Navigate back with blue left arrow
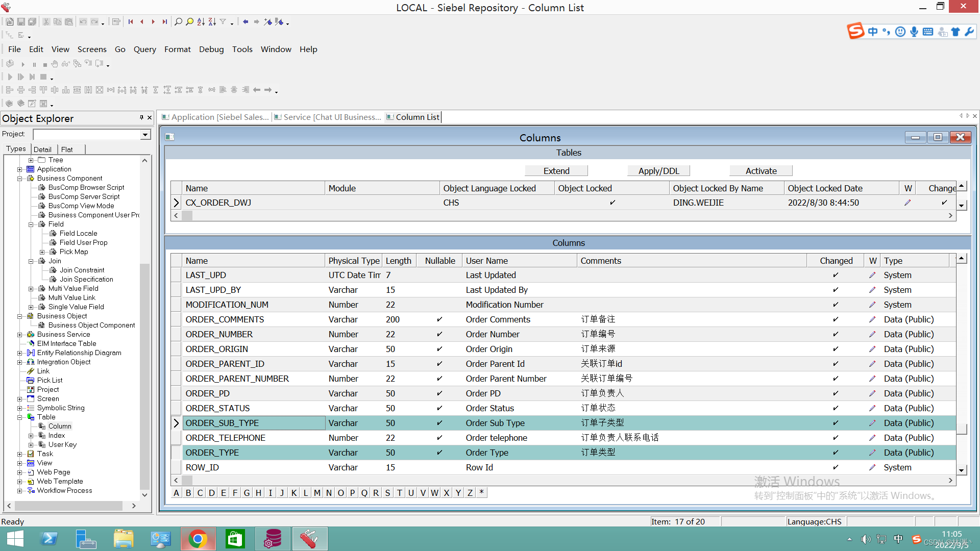This screenshot has width=980, height=551. click(x=246, y=22)
